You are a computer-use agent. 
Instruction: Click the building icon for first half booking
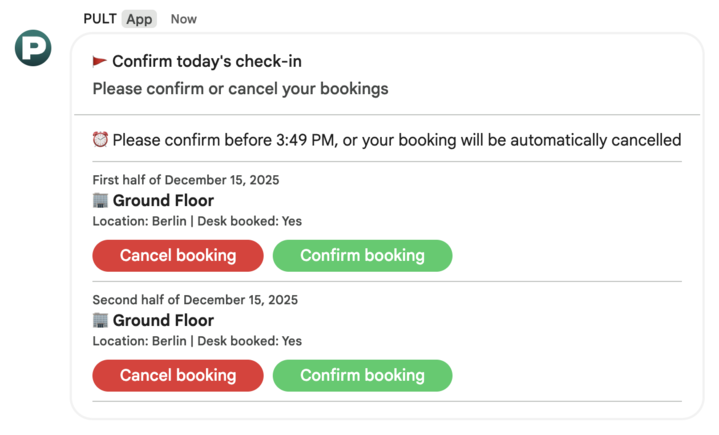tap(100, 200)
